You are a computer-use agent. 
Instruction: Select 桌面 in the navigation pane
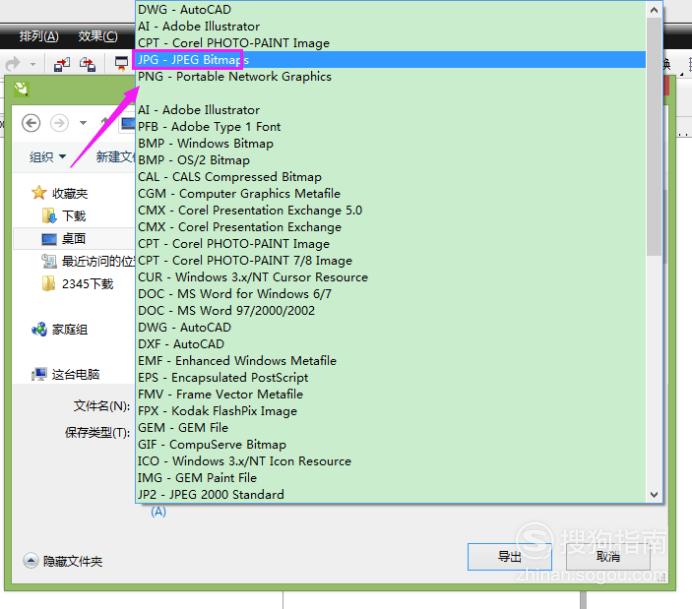pos(64,239)
